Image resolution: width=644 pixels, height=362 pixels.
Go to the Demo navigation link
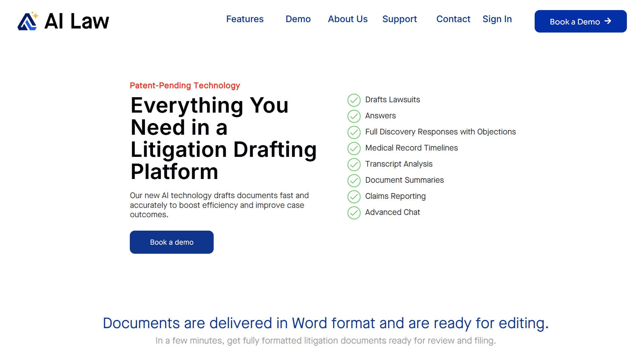coord(298,19)
